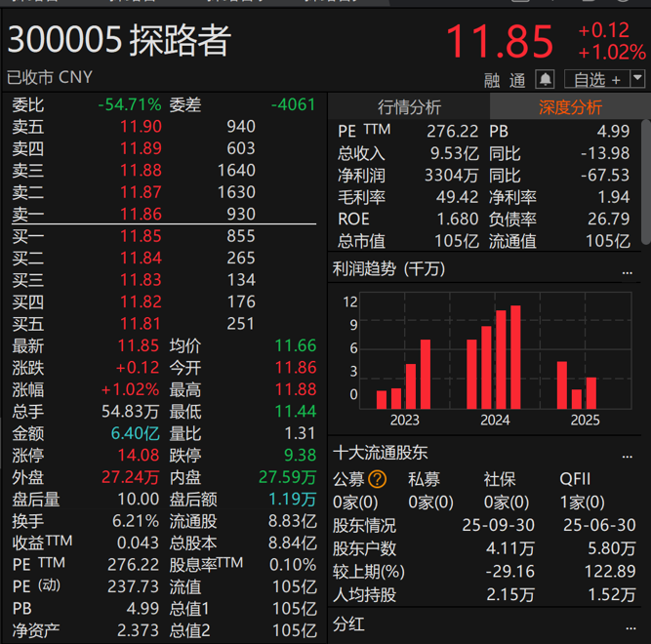
Task: Switch to the 深度分析 tab
Action: (x=570, y=107)
